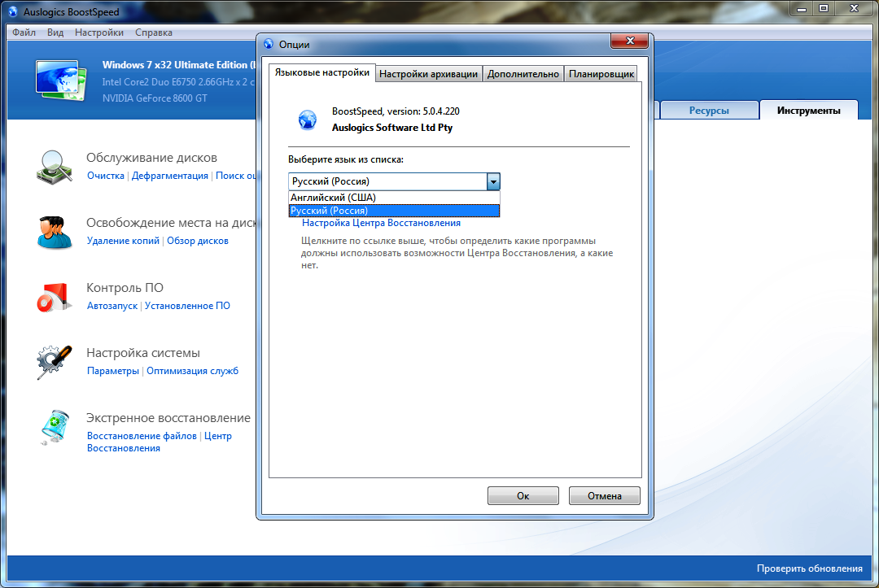Click the BoostSpeed globe icon beside version
879x588 pixels.
tap(307, 120)
